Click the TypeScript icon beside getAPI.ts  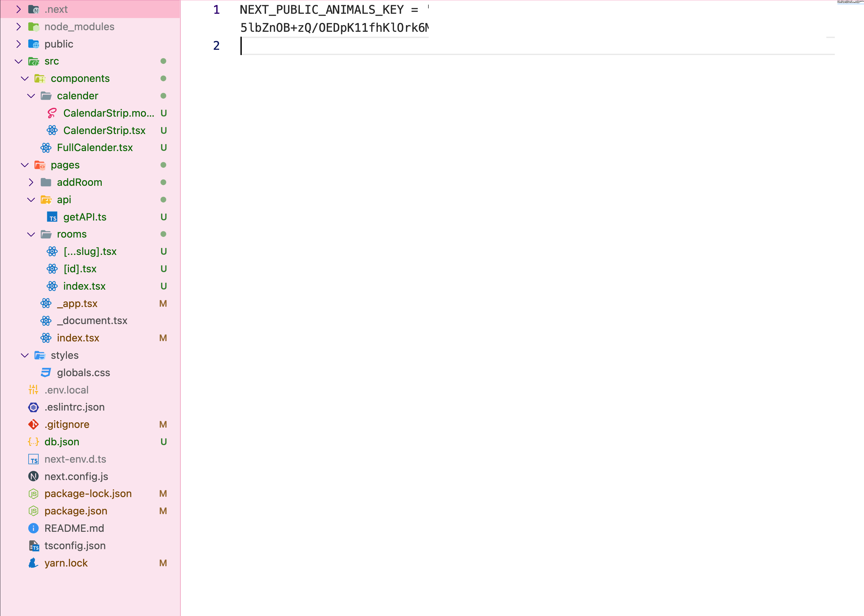click(52, 217)
